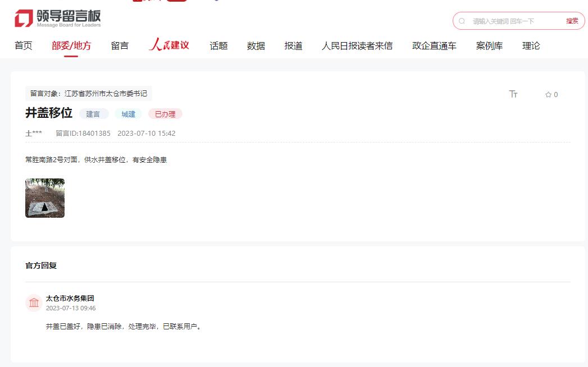The height and width of the screenshot is (367, 588).
Task: Switch to the 留言 tab
Action: pos(120,46)
